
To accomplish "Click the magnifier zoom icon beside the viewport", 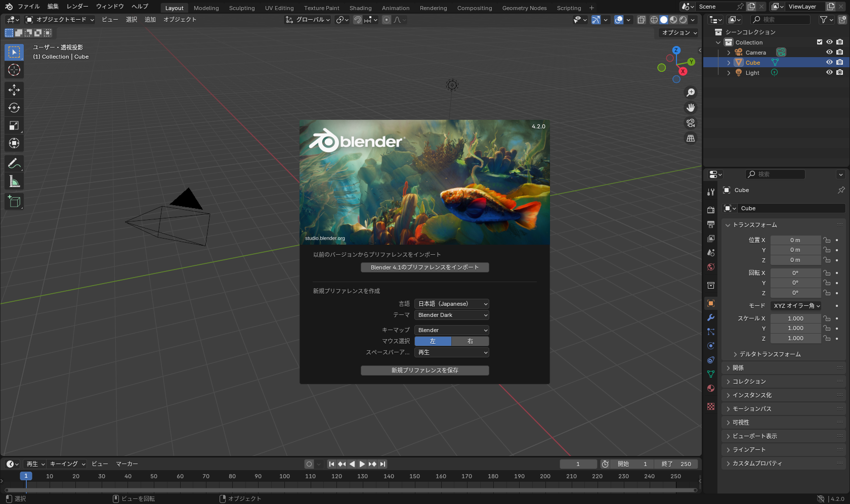I will click(690, 92).
